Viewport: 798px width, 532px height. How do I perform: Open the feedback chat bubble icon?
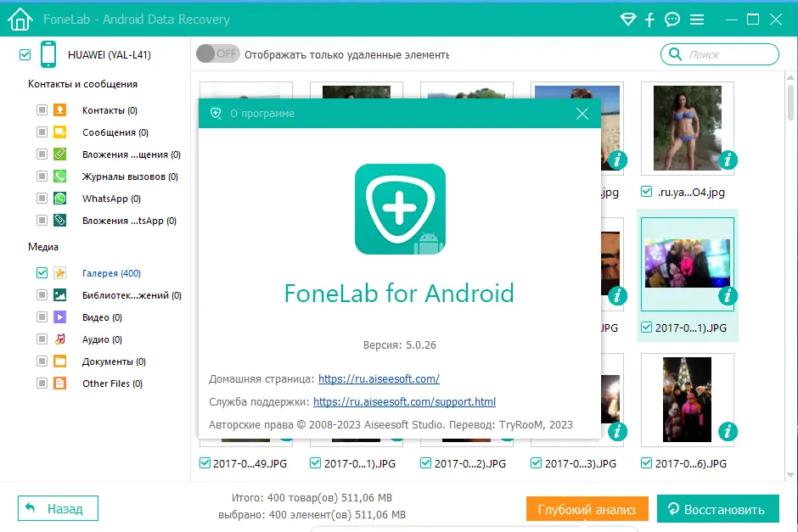[x=672, y=20]
